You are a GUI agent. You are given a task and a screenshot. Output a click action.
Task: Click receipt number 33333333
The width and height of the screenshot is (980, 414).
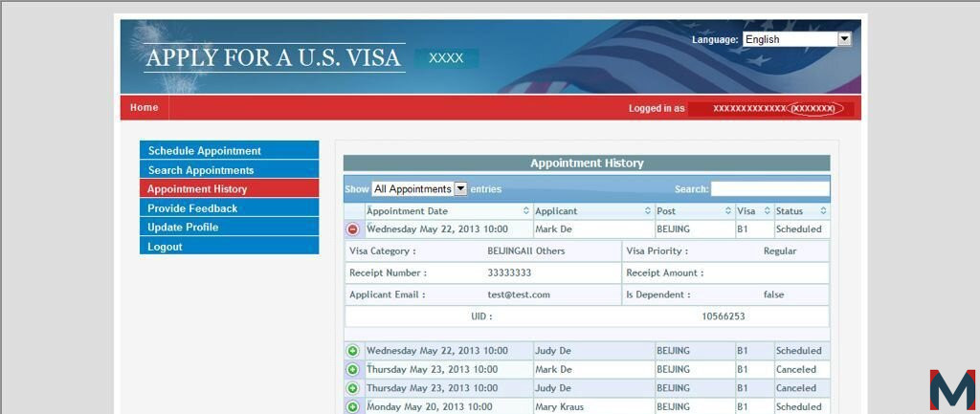click(509, 272)
